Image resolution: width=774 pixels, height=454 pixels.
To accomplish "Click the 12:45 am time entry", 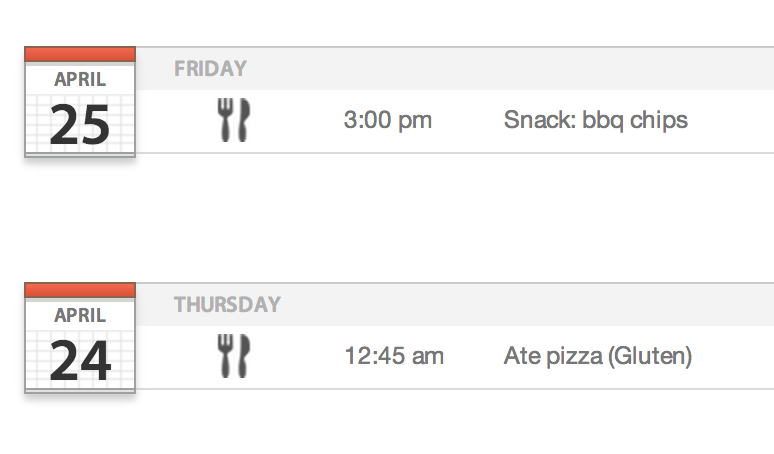I will 394,356.
